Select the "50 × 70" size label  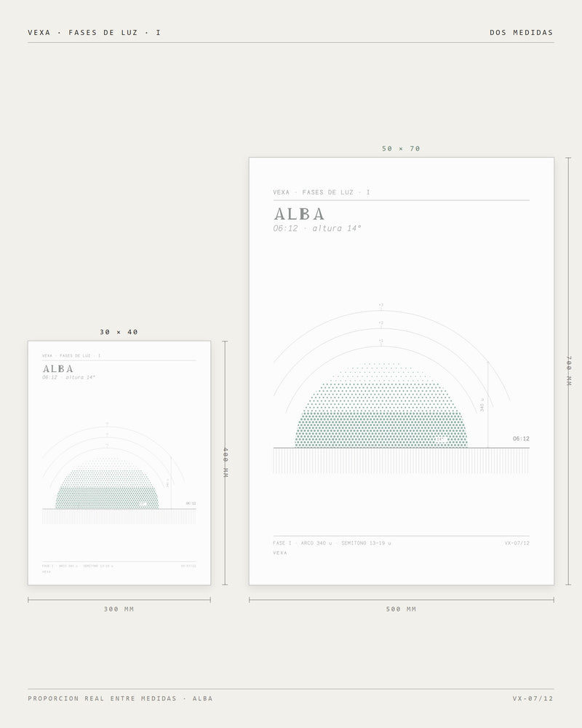pos(401,149)
